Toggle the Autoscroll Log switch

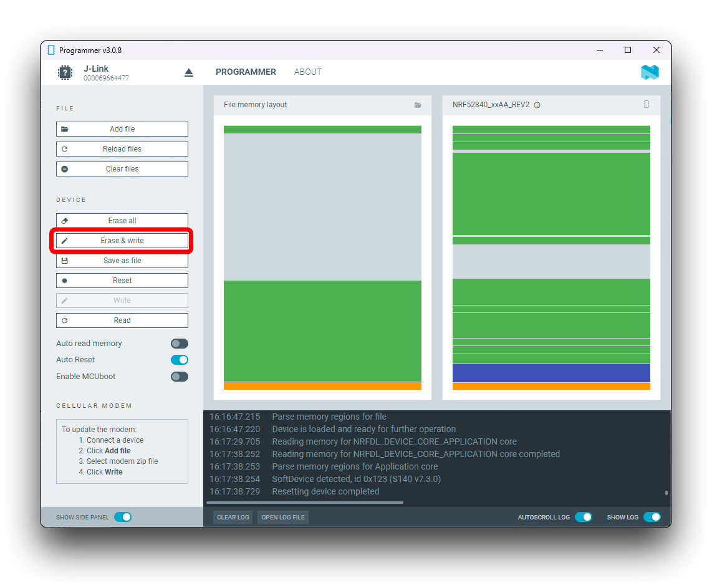[x=584, y=517]
